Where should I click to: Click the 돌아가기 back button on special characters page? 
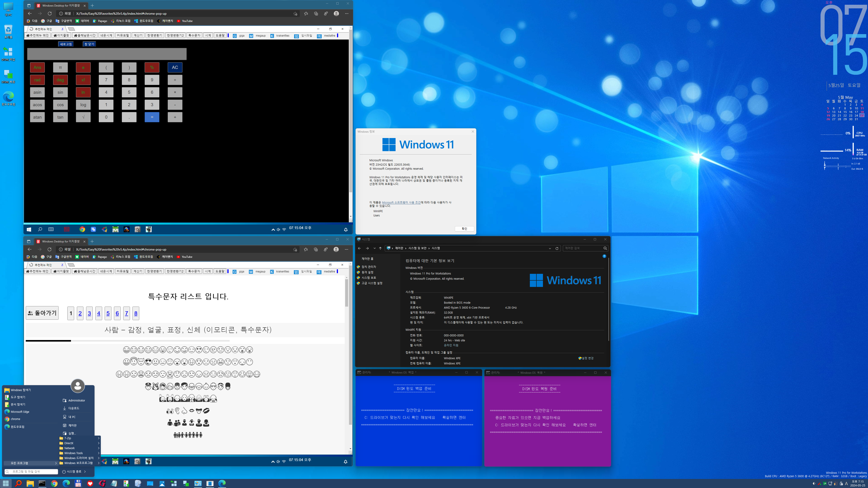coord(42,313)
